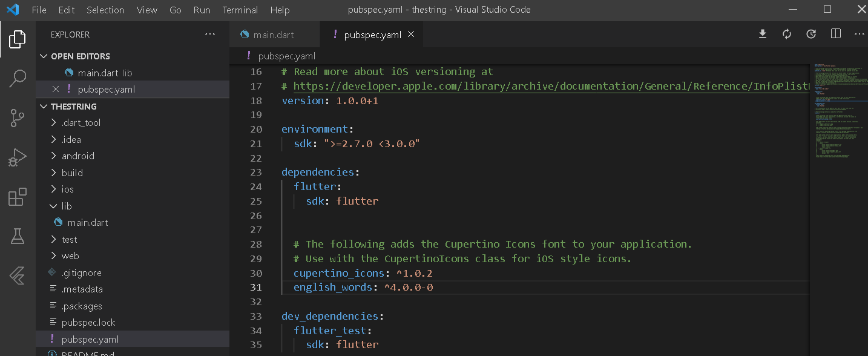Screen dimensions: 868x356
Task: Place cursor on english_words dependency line
Action: [x=363, y=287]
